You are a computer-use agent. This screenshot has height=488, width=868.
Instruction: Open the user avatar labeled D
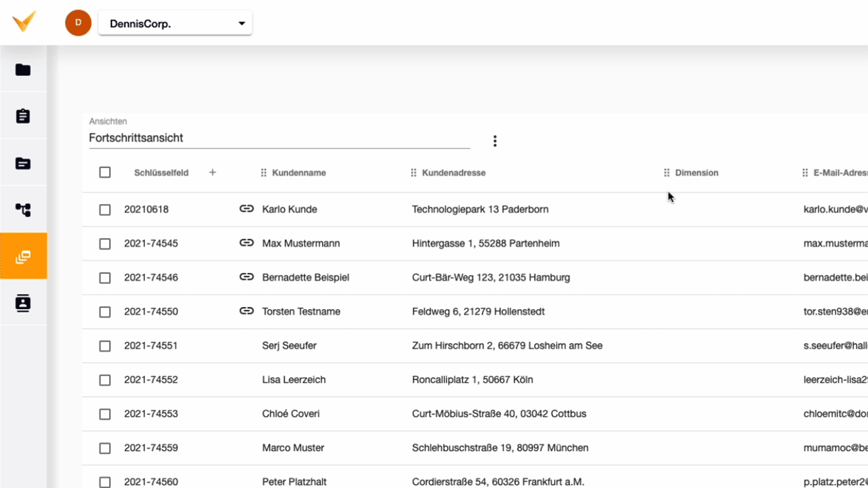pos(78,23)
